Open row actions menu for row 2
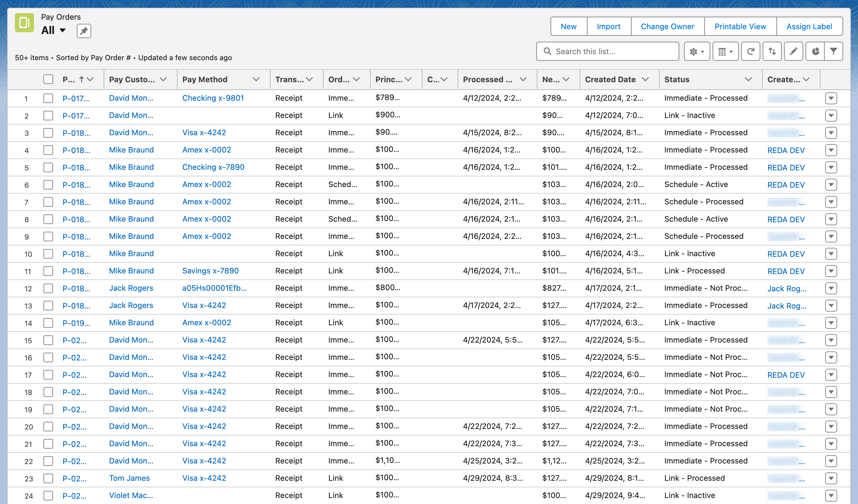Image resolution: width=858 pixels, height=504 pixels. [x=831, y=116]
